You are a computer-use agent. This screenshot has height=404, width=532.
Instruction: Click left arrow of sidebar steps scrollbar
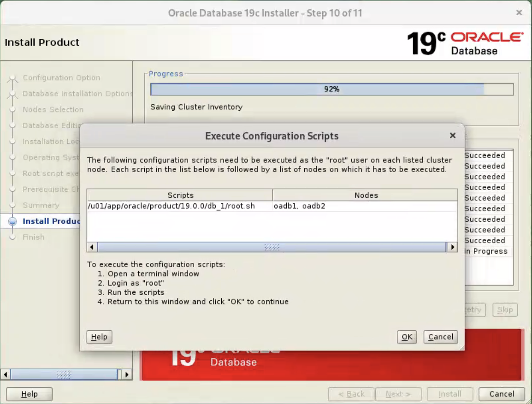coord(6,374)
